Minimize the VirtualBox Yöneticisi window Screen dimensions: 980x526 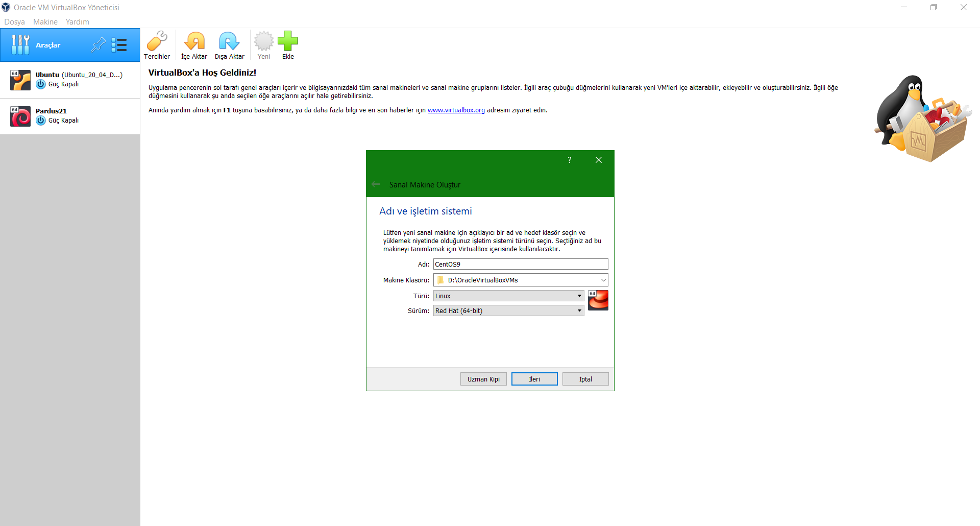(x=904, y=7)
